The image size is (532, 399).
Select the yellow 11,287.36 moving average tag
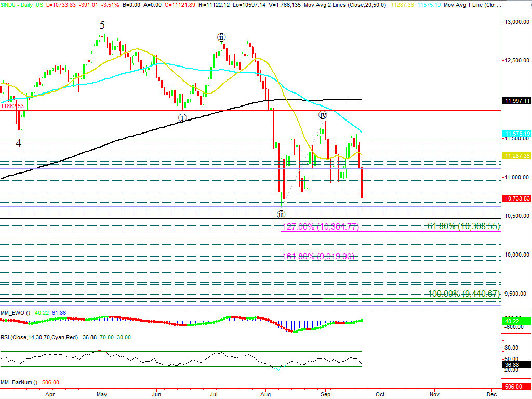point(516,156)
